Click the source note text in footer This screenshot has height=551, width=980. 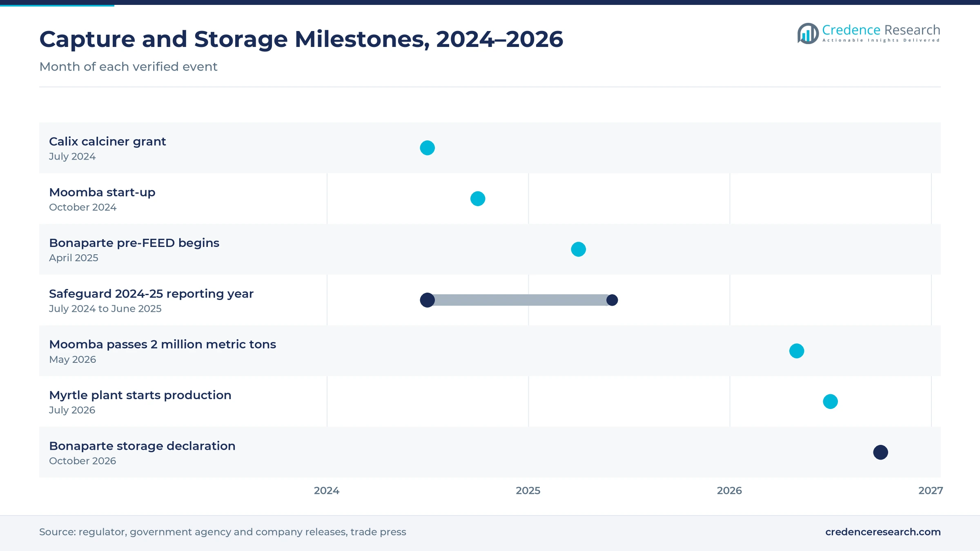tap(223, 532)
